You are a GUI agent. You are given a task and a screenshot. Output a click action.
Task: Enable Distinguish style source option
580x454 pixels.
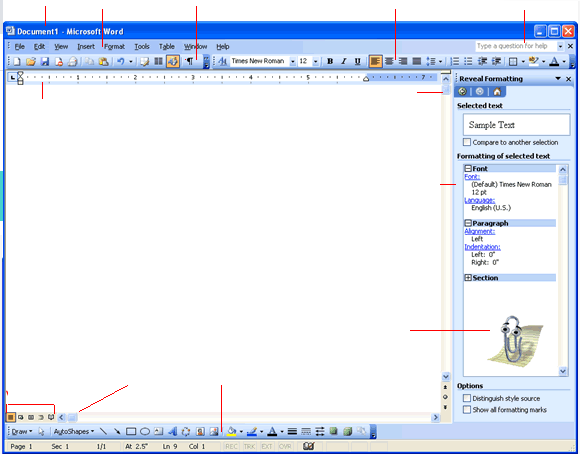tap(467, 398)
